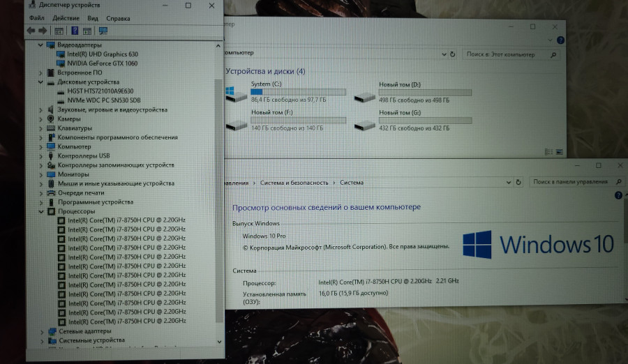The width and height of the screenshot is (628, 364).
Task: Click the Explorer address bar refresh icon
Action: click(x=453, y=54)
